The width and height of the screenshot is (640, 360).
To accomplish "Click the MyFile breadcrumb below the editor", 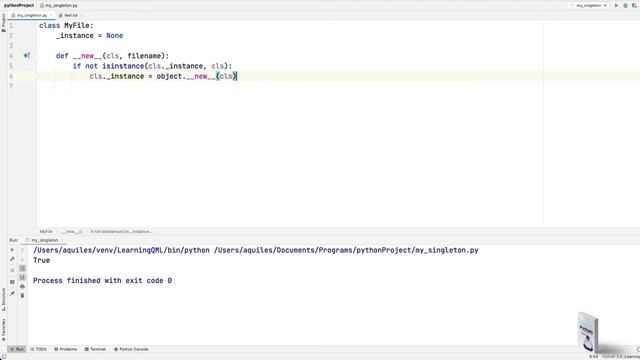I will [x=46, y=231].
